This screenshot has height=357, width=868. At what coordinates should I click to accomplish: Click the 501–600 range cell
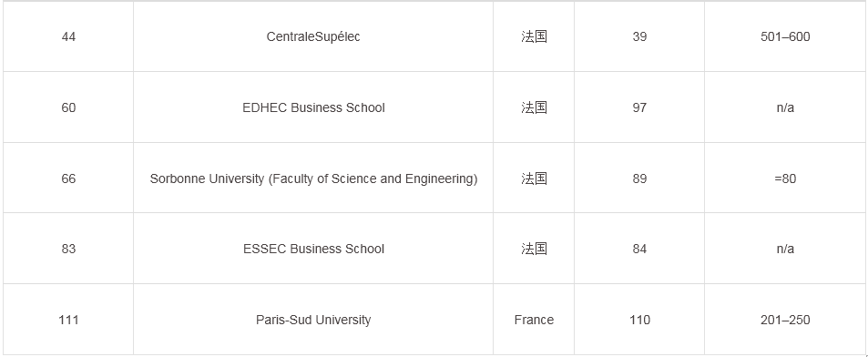click(x=785, y=36)
